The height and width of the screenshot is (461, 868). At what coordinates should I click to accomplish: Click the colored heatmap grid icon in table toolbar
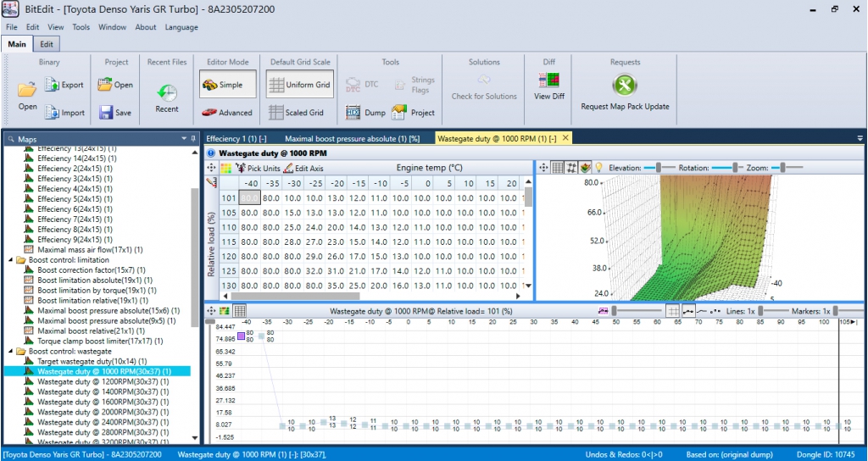[225, 169]
